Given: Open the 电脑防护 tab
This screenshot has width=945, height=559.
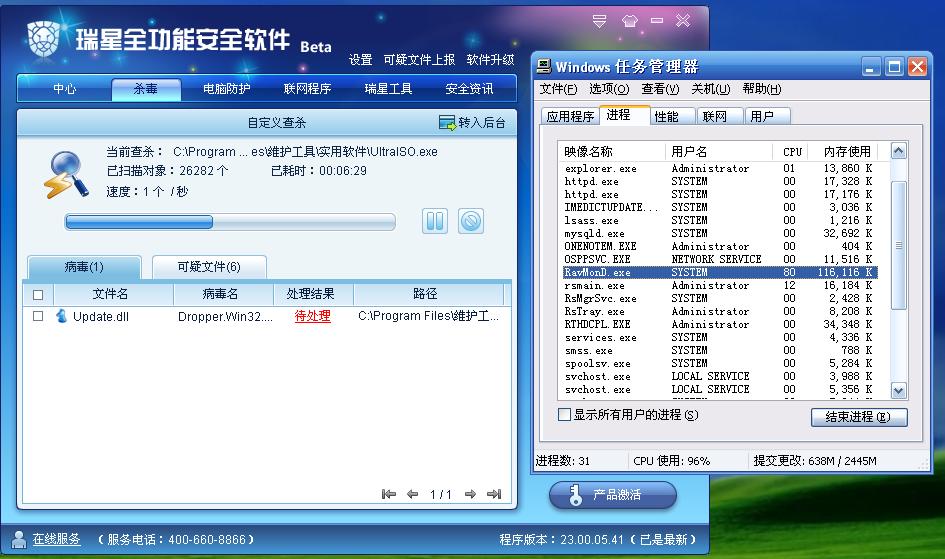Looking at the screenshot, I should tap(227, 89).
